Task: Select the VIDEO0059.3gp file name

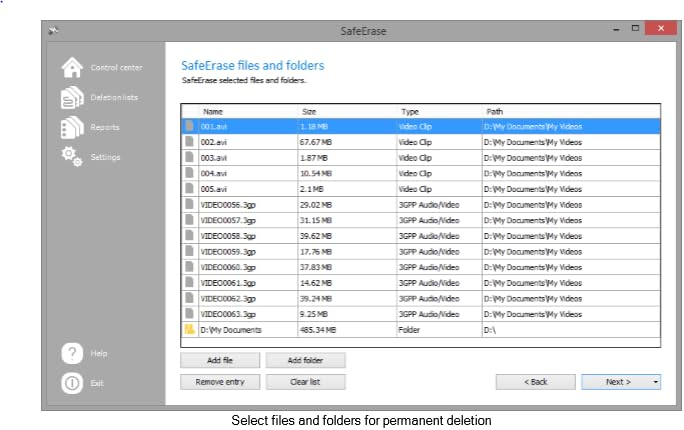Action: [x=228, y=252]
